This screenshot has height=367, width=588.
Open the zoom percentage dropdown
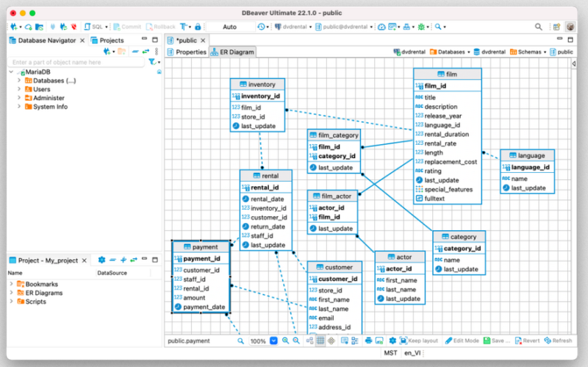pyautogui.click(x=273, y=341)
